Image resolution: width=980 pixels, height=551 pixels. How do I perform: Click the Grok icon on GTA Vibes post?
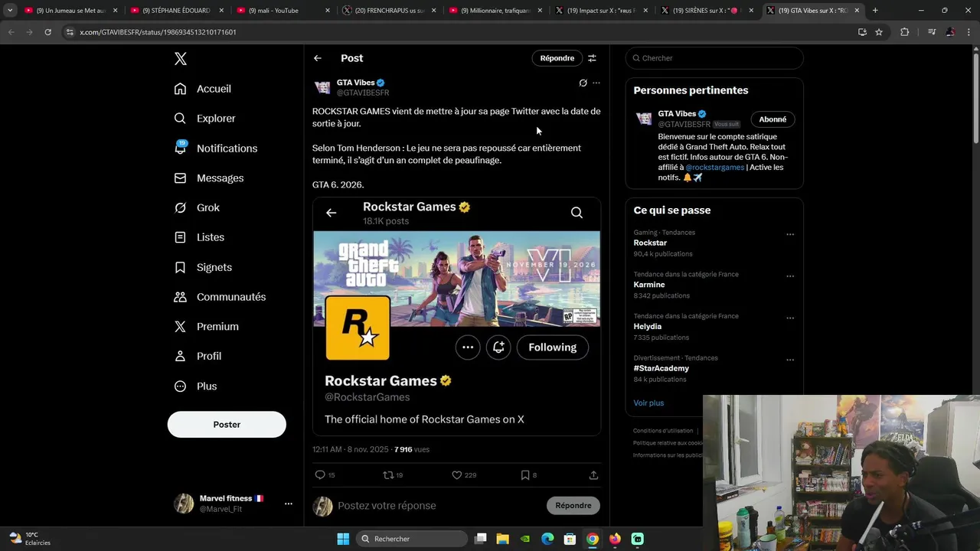583,83
